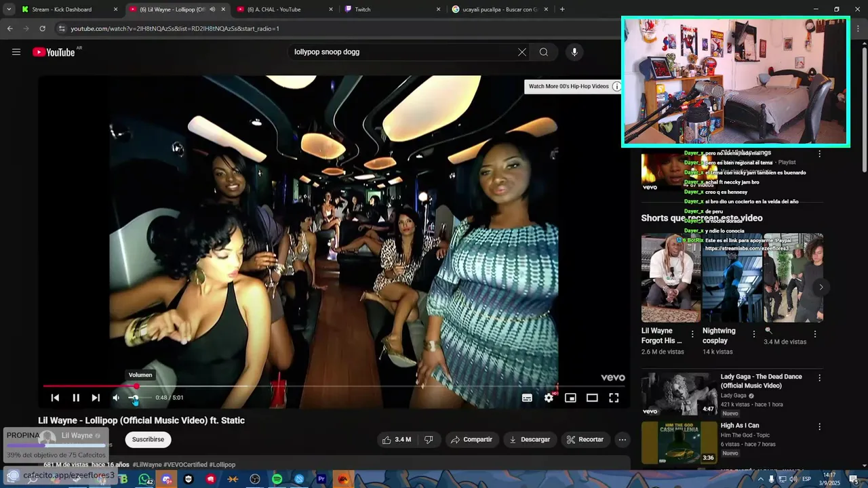Screen dimensions: 868x488
Task: Open the YouTube hamburger guide menu
Action: point(16,52)
